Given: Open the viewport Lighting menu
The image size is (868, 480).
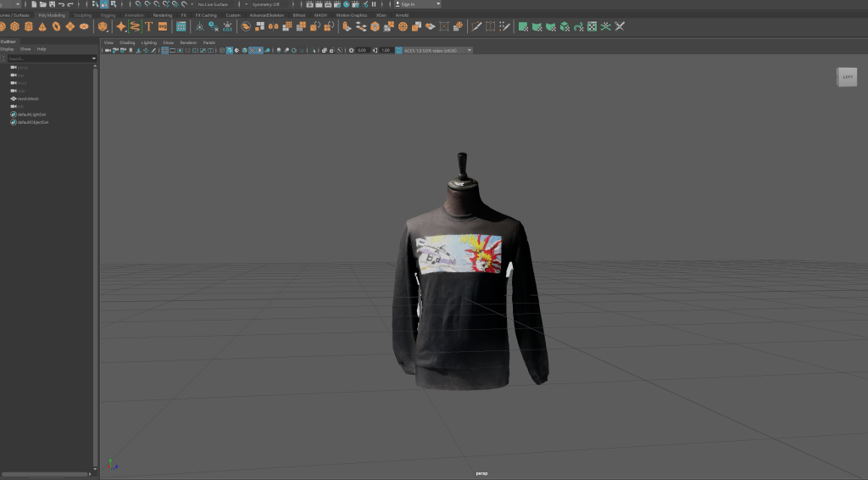Looking at the screenshot, I should point(149,42).
